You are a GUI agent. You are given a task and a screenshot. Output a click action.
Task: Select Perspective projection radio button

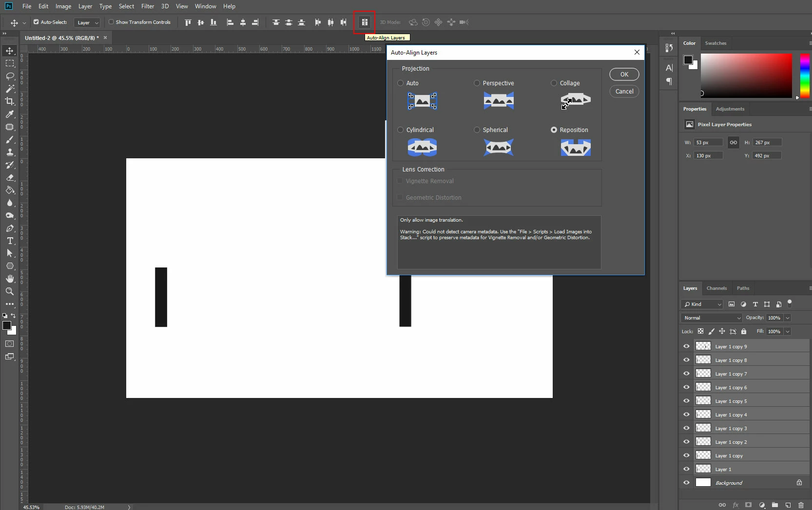[477, 83]
